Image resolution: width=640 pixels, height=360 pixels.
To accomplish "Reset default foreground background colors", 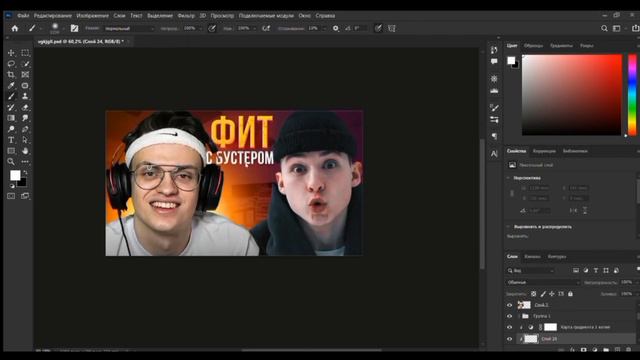I will [x=12, y=186].
